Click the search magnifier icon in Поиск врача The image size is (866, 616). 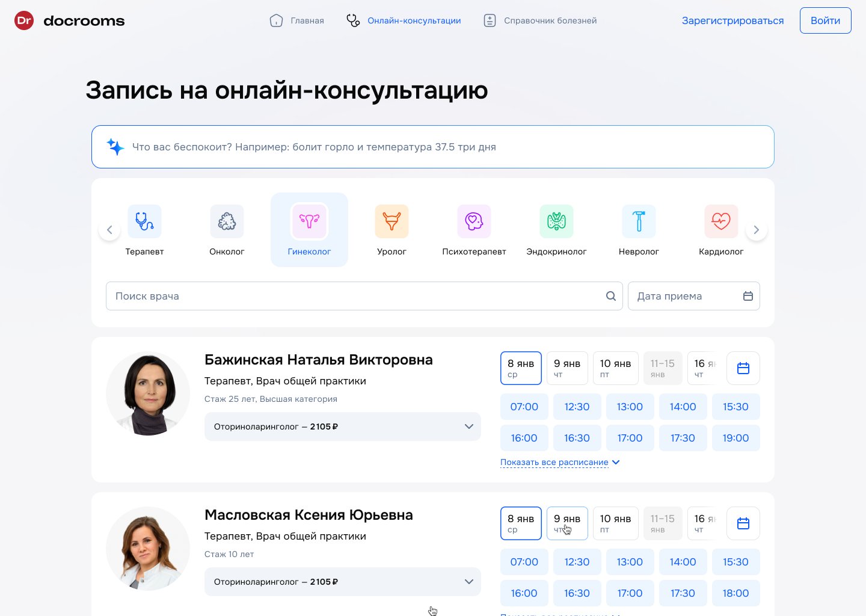point(610,296)
